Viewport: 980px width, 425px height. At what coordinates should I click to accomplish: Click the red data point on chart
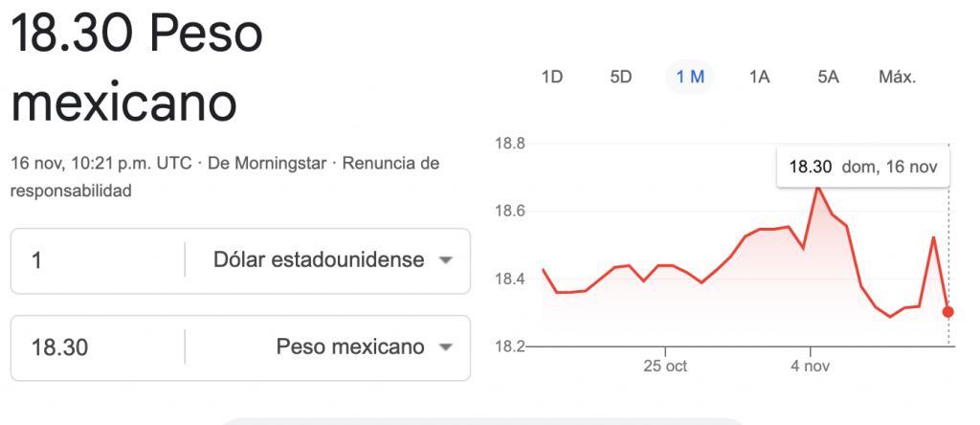click(947, 311)
